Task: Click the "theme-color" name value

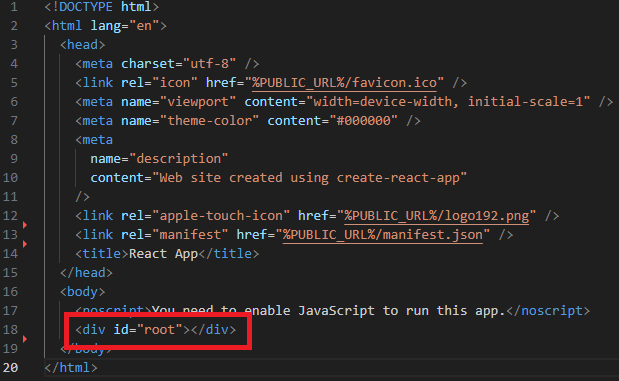Action: point(209,121)
